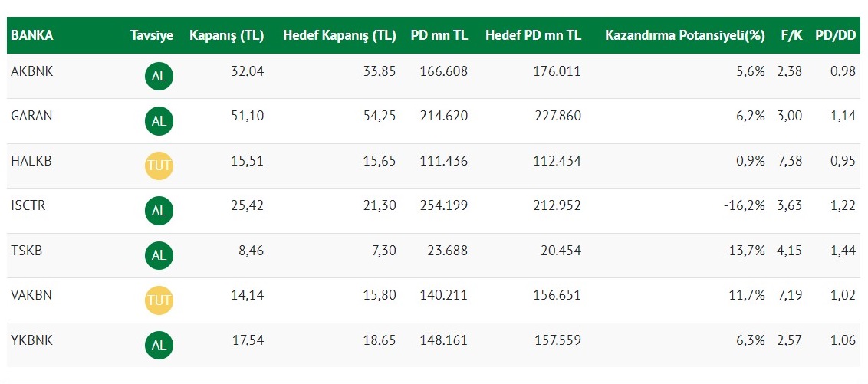Click the AL badge for ISCTR
Image resolution: width=868 pixels, height=384 pixels.
coord(159,211)
